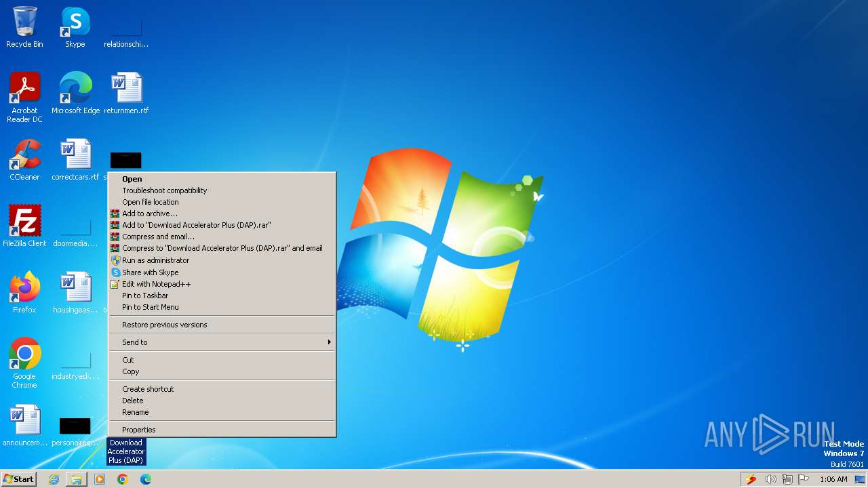This screenshot has height=488, width=868.
Task: Select the Firefox desktop shortcut
Action: (24, 293)
